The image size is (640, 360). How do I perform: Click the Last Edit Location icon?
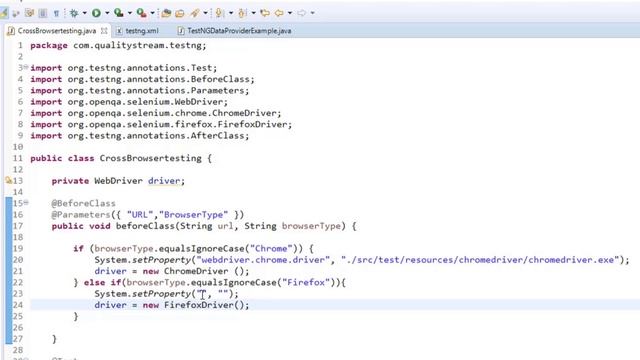click(265, 13)
